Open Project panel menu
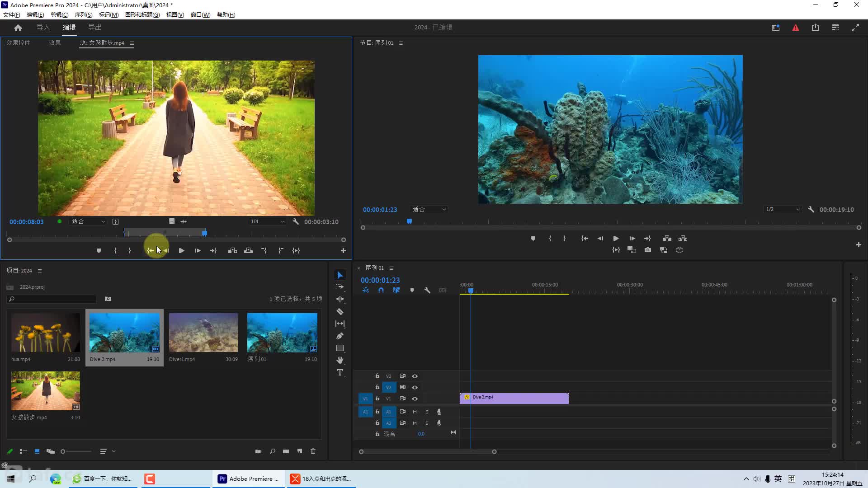The width and height of the screenshot is (868, 488). (40, 271)
